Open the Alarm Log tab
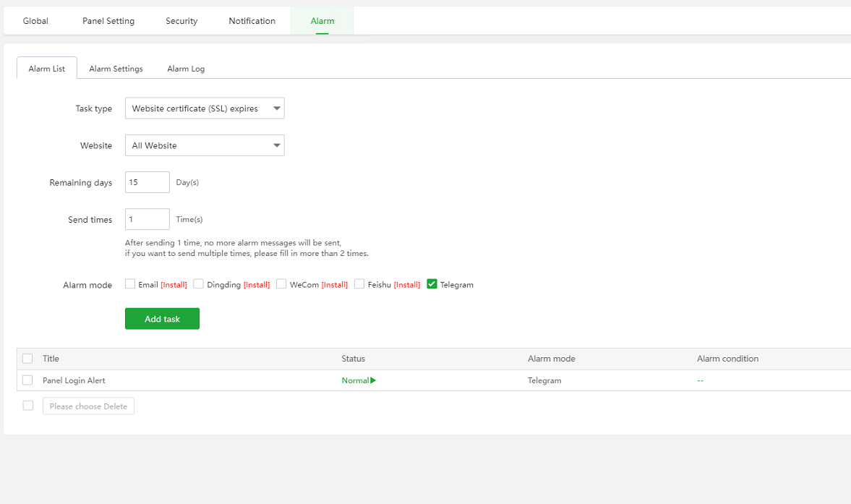 [x=186, y=69]
